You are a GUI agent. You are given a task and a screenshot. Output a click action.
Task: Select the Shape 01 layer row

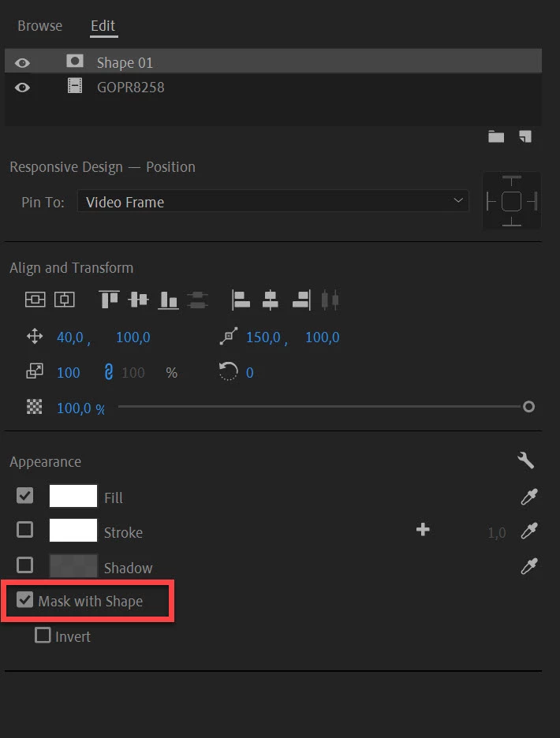273,61
